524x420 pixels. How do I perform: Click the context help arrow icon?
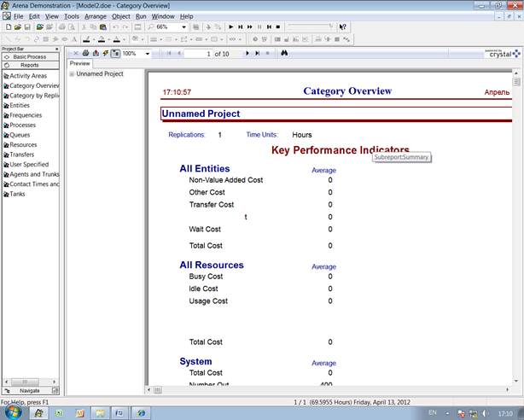pos(342,27)
